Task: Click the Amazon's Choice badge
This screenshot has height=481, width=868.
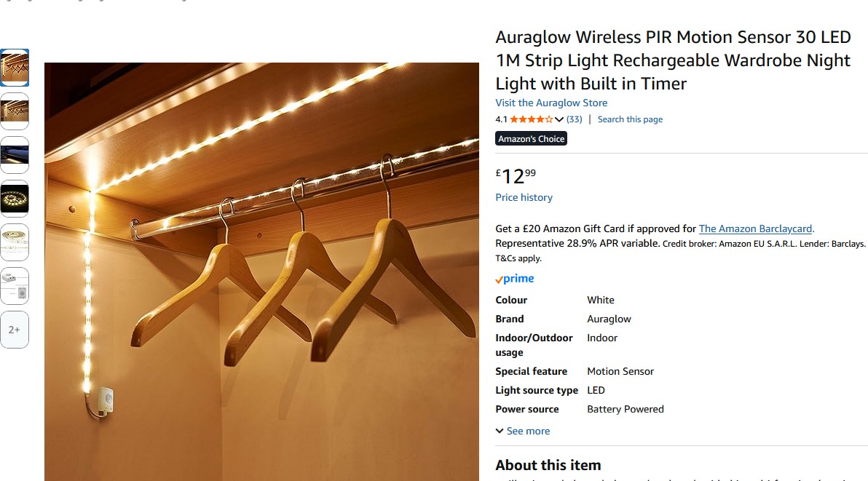Action: 532,139
